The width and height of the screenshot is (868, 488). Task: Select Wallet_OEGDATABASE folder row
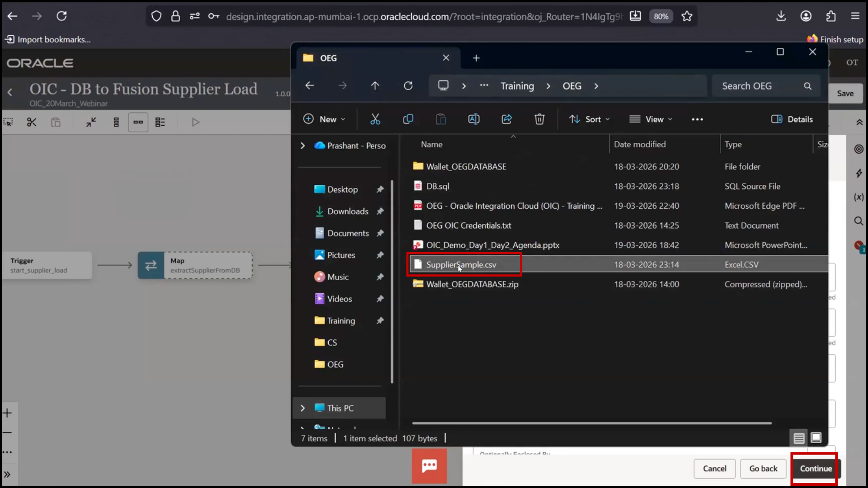coord(618,166)
